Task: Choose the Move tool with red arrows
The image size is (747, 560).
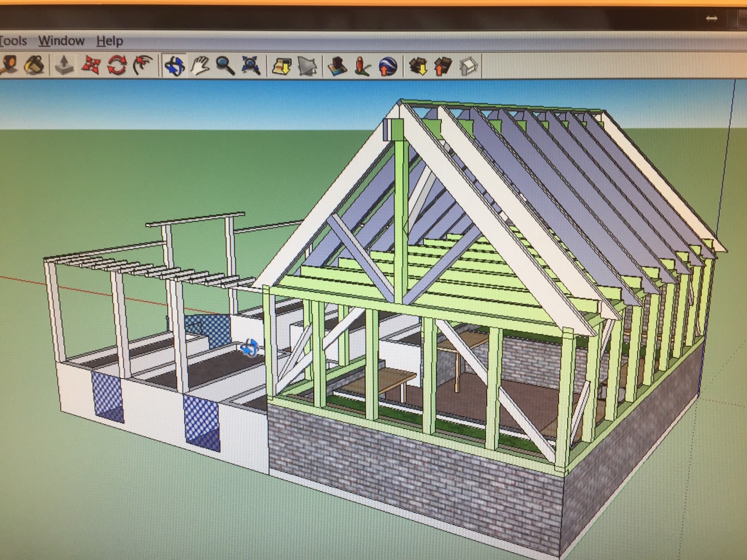Action: 91,65
